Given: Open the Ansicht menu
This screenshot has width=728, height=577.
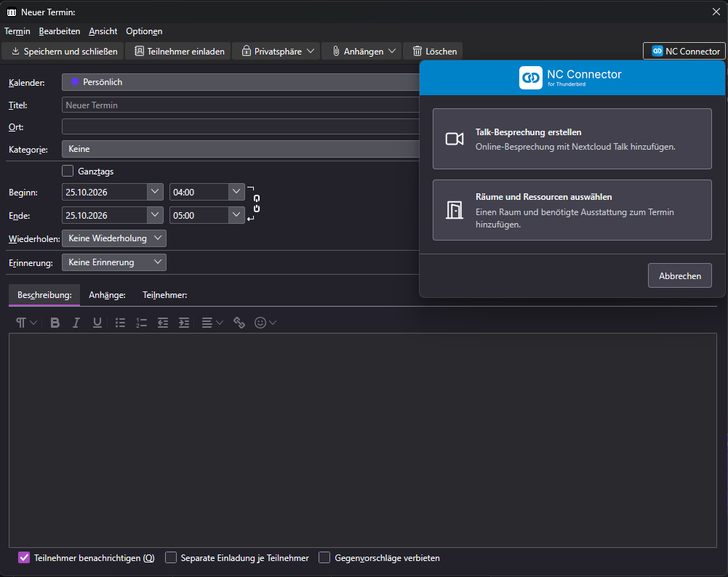Looking at the screenshot, I should click(103, 31).
